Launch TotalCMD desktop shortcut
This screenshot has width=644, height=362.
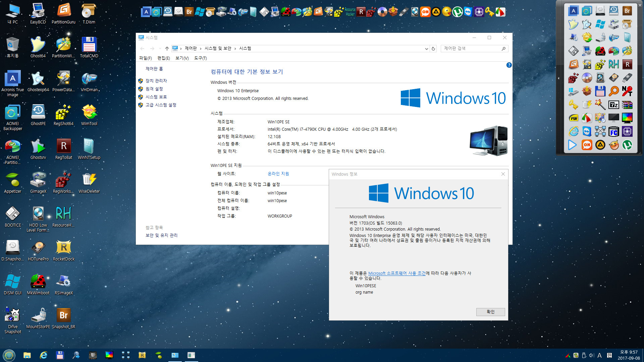click(x=89, y=47)
